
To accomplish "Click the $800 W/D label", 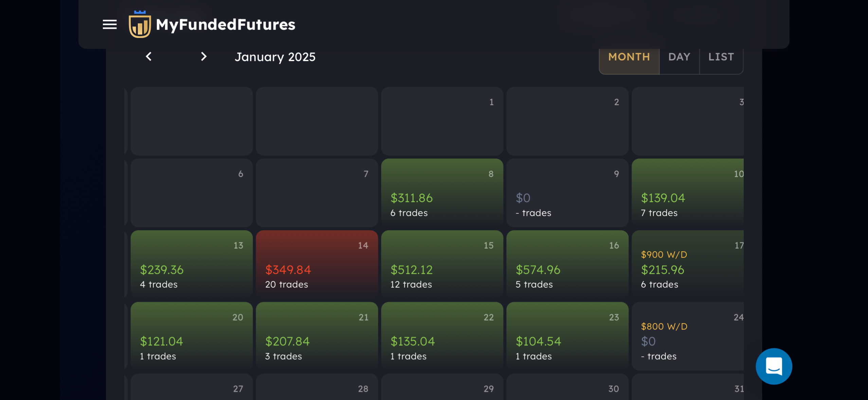I will point(664,326).
